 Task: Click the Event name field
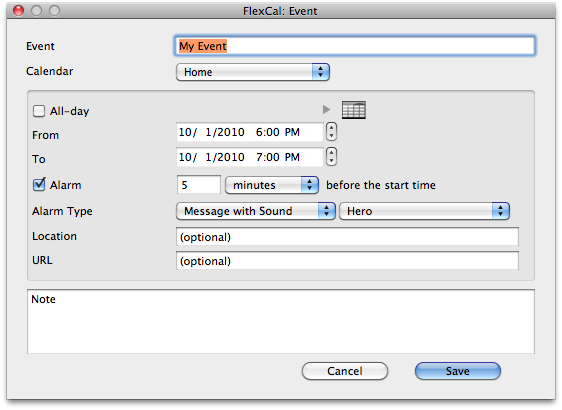tap(355, 46)
